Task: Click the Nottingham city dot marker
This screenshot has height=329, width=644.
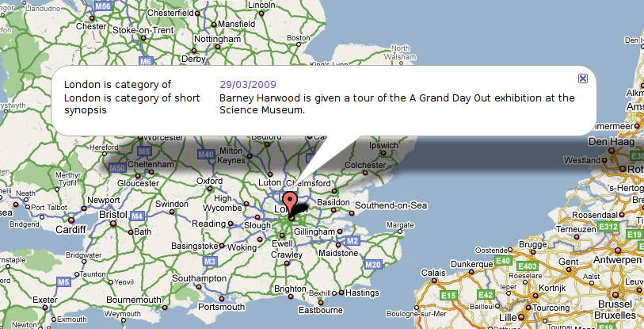Action: tap(218, 47)
